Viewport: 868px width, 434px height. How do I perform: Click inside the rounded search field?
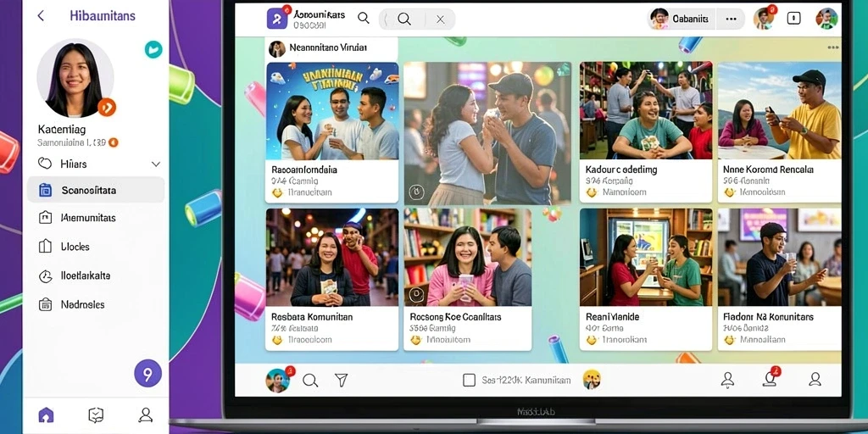click(x=417, y=19)
